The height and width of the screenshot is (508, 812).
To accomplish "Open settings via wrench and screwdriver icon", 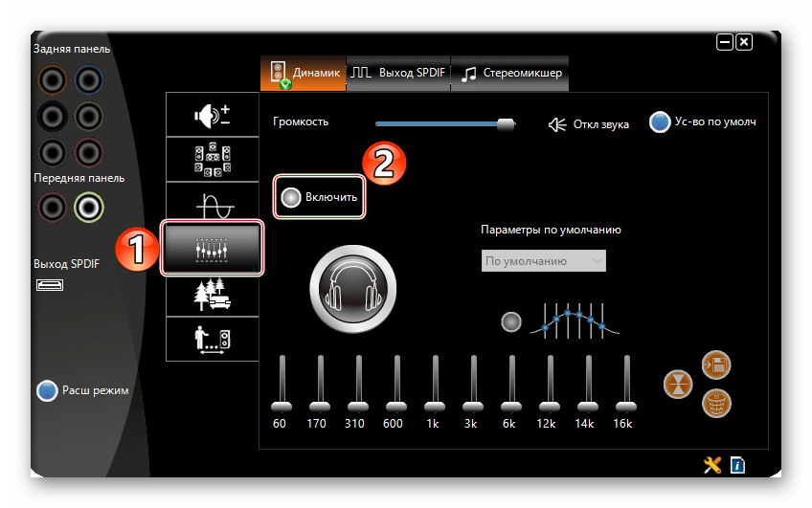I will coord(712,465).
